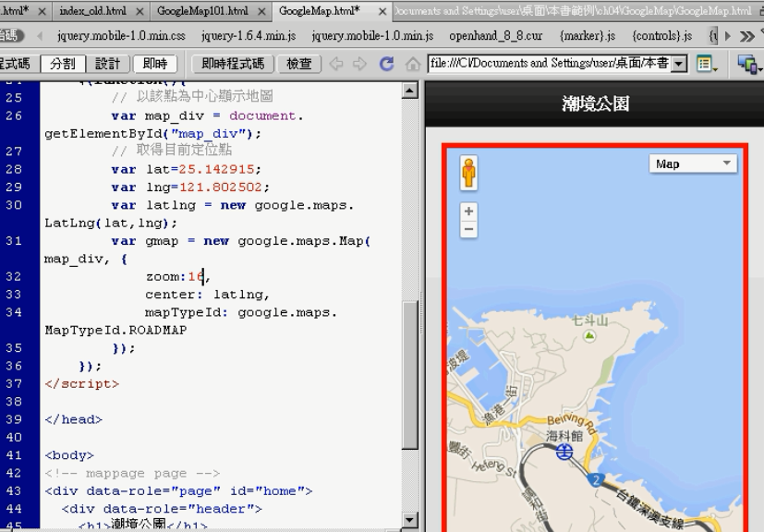The image size is (764, 532).
Task: Select the GoogleMap.html* document tab
Action: [x=319, y=11]
